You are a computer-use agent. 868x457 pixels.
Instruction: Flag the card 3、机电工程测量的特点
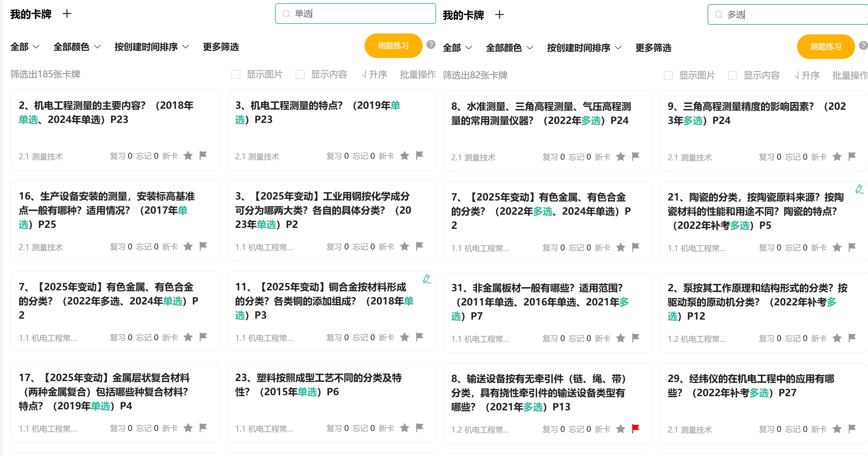coord(419,155)
